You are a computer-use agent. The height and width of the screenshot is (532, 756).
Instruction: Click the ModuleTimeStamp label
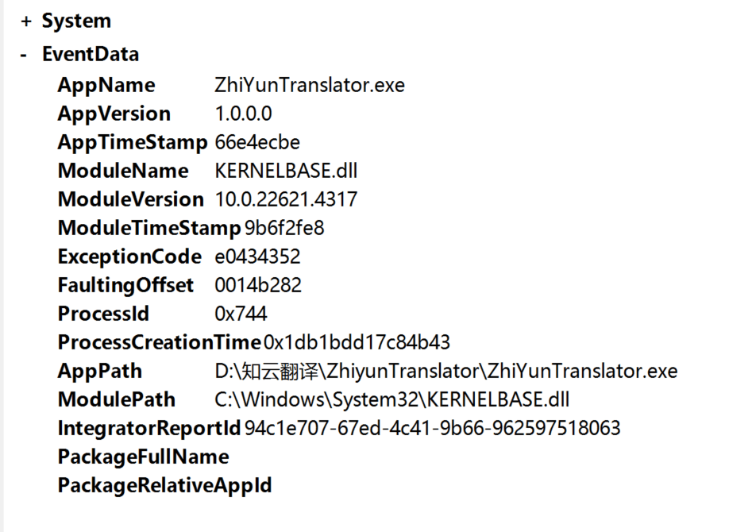tap(149, 228)
